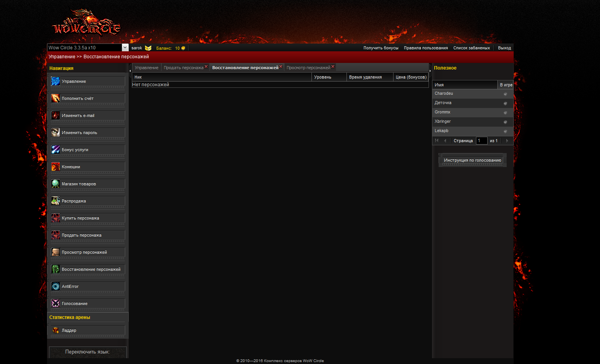
Task: Collapse the left navigation panel arrow
Action: point(130,71)
